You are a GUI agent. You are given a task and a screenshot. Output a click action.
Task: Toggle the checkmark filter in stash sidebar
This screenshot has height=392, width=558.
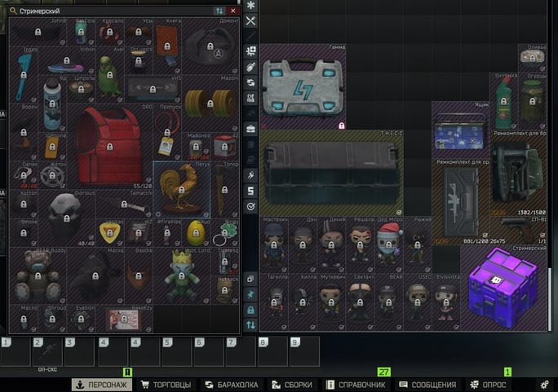[251, 206]
